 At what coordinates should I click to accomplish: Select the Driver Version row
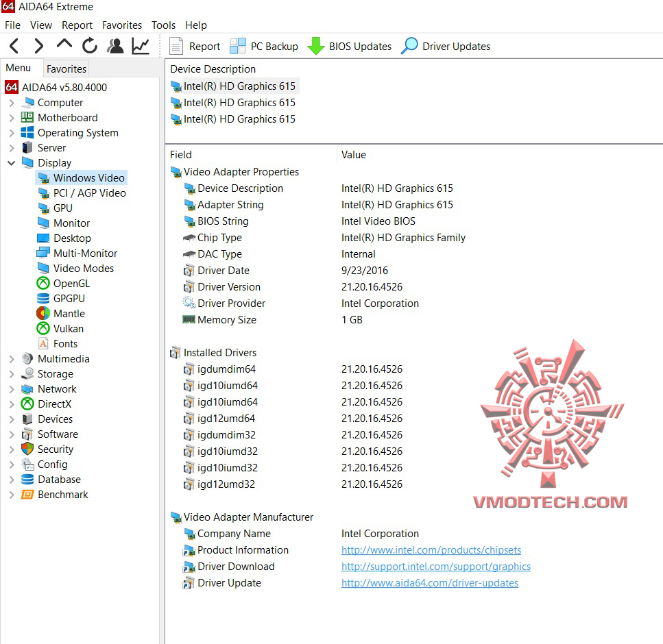pos(293,287)
